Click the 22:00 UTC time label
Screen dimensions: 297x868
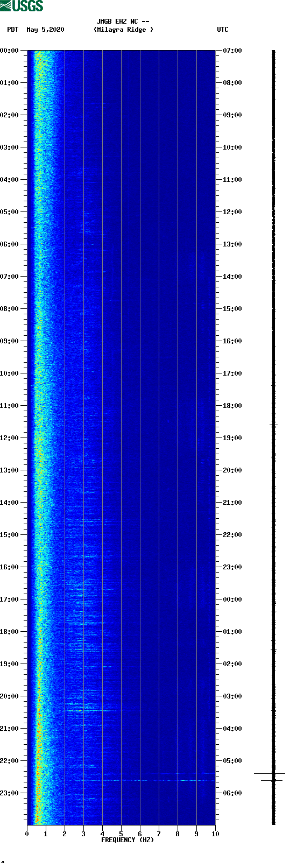tap(232, 535)
